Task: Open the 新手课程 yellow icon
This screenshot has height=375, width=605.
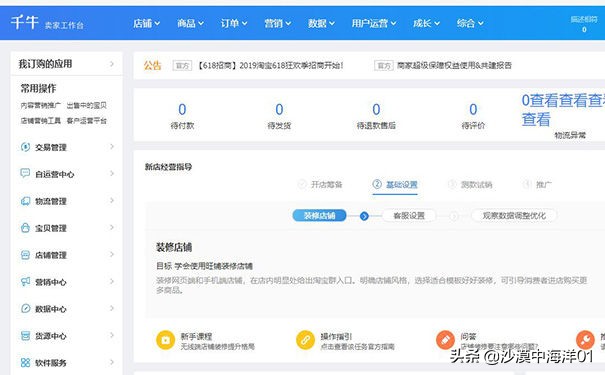Action: 166,340
